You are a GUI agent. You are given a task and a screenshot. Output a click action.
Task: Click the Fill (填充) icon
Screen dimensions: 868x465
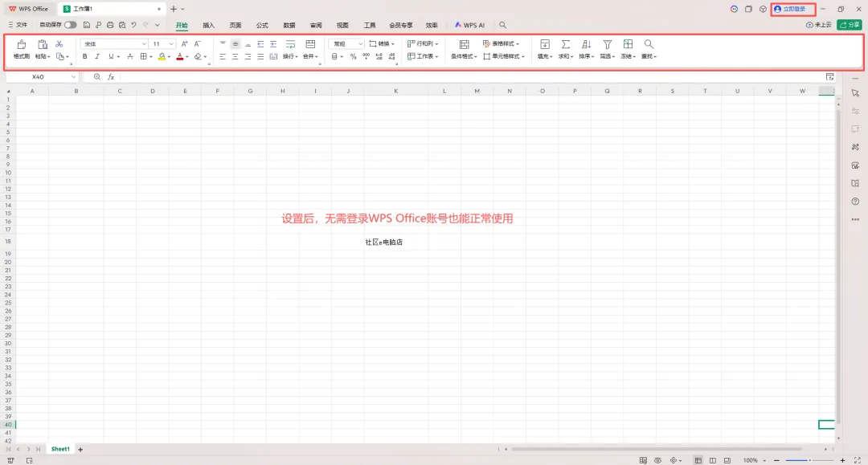[545, 44]
